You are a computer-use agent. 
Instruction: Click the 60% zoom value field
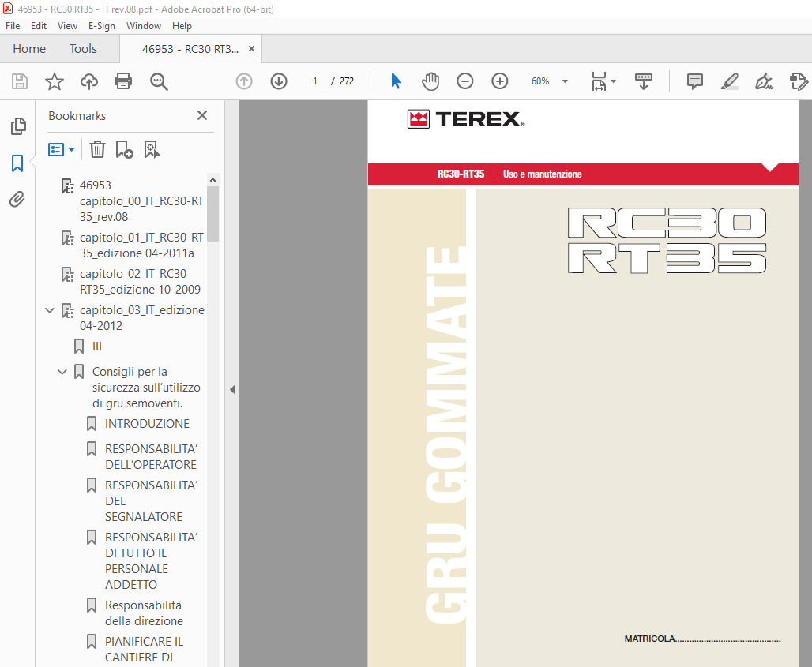540,81
